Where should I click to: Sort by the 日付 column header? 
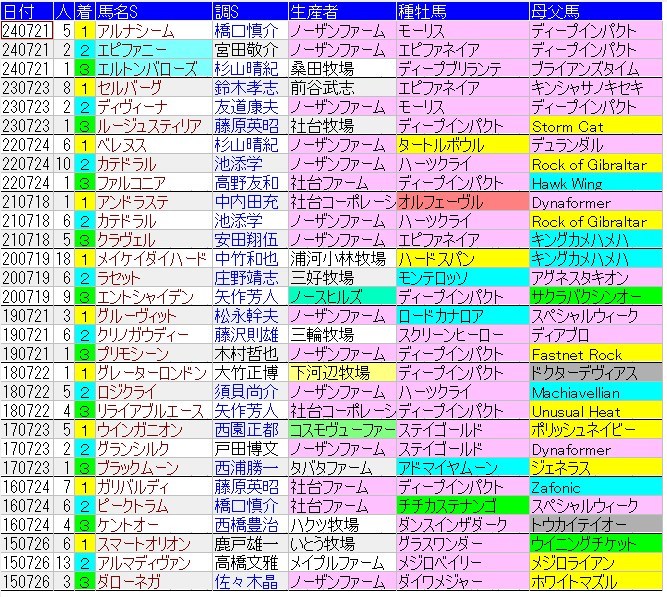[x=27, y=11]
